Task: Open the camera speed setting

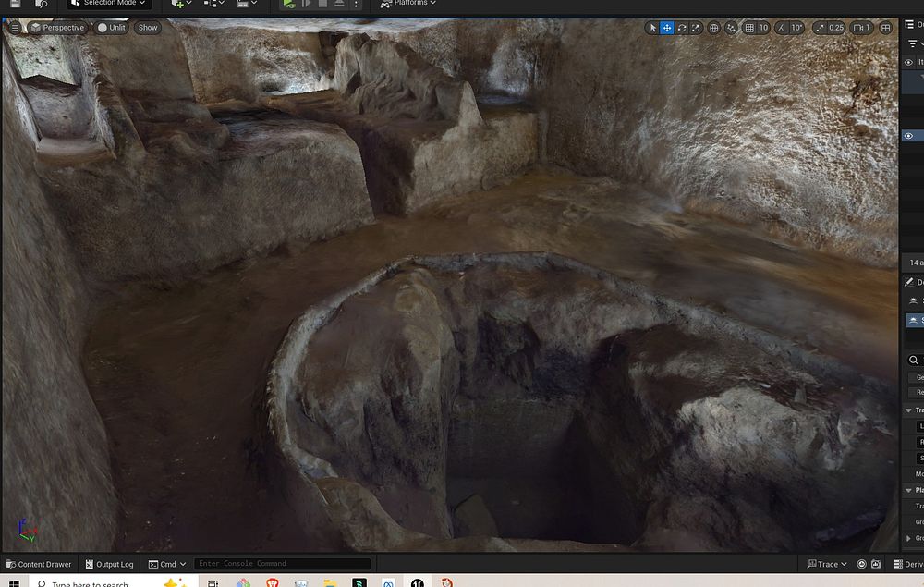Action: point(861,28)
